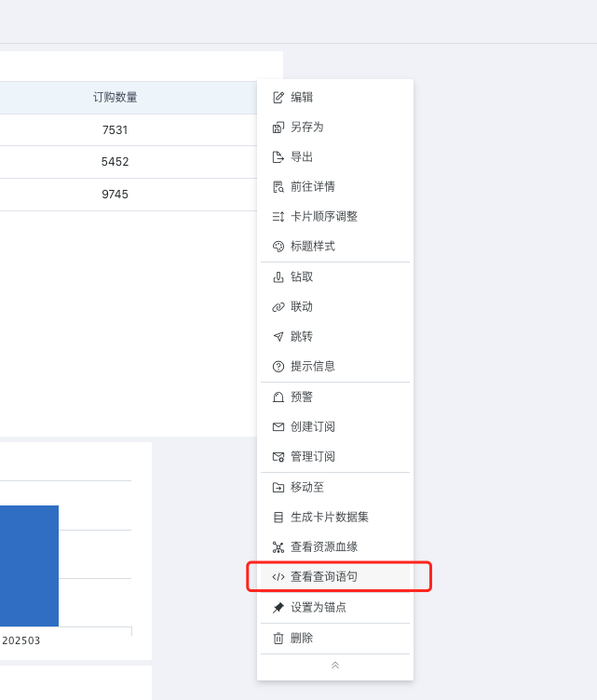Click the export icon beside 导出

click(278, 157)
